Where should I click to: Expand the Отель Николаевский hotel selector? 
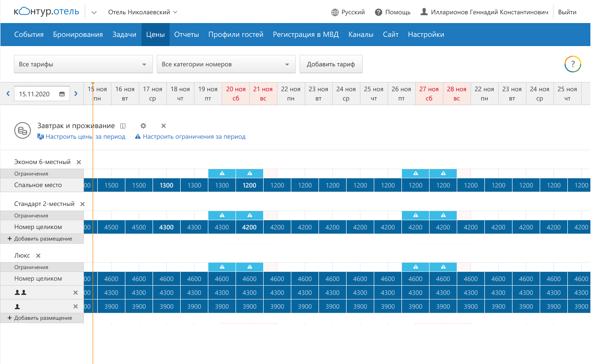click(x=143, y=12)
